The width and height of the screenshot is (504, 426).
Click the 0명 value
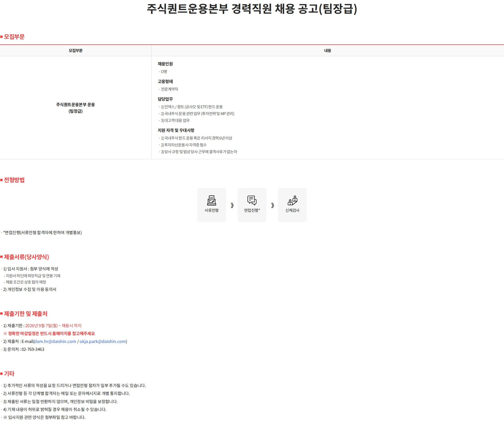tap(164, 71)
